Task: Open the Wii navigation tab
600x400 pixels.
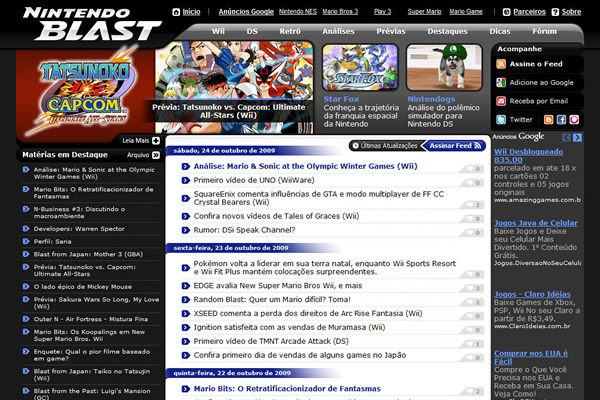Action: (x=218, y=31)
